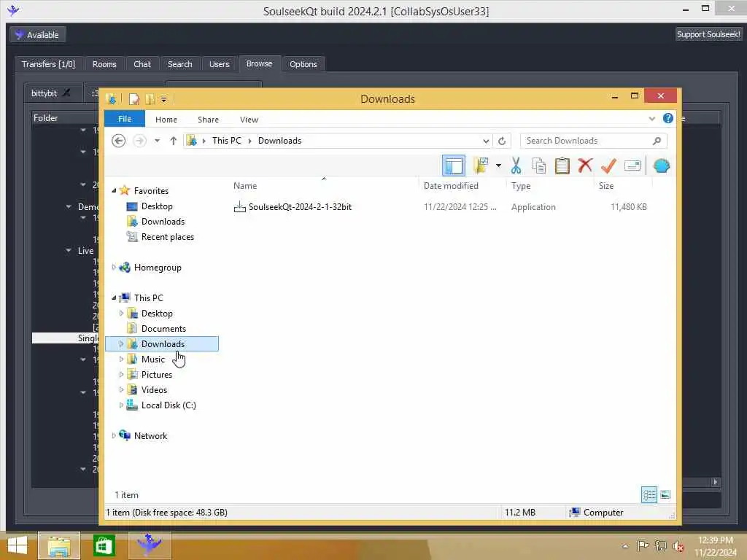The width and height of the screenshot is (747, 560).
Task: Click the orange checkmark icon
Action: (608, 166)
